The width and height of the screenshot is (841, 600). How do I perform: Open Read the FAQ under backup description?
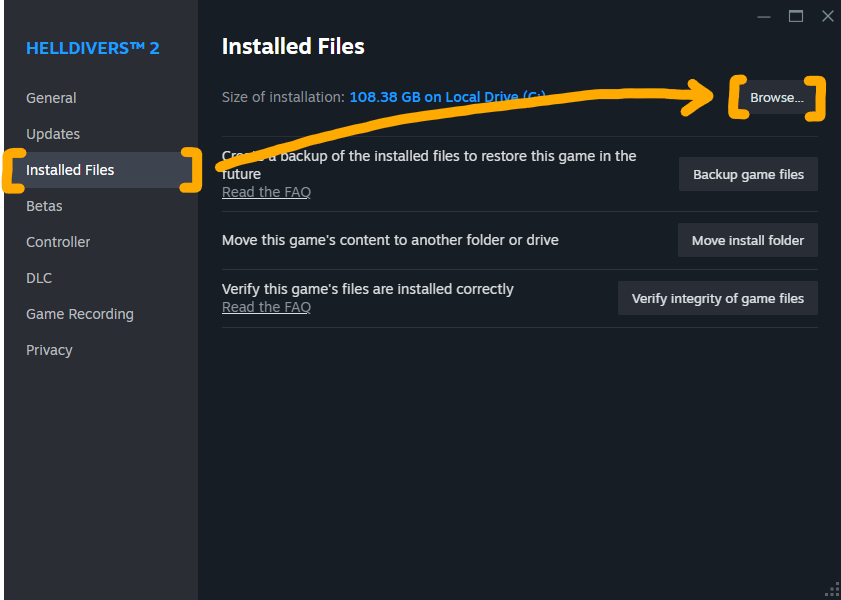266,192
